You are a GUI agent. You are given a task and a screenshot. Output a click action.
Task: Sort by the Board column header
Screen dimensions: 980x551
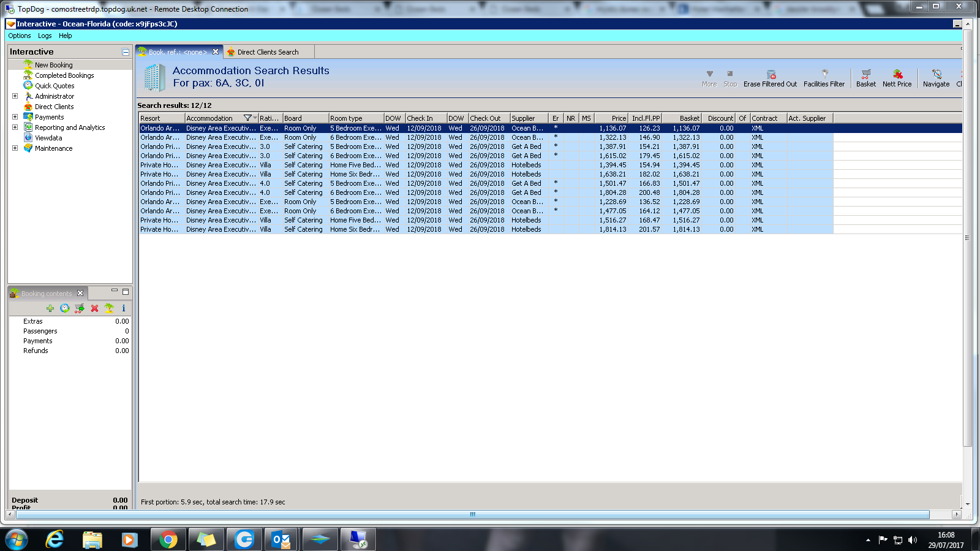pyautogui.click(x=306, y=118)
